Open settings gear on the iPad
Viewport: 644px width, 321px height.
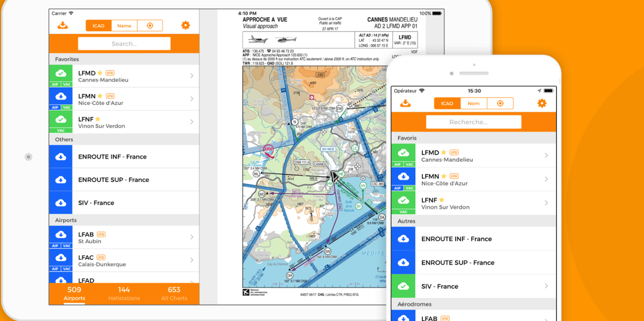(x=186, y=25)
